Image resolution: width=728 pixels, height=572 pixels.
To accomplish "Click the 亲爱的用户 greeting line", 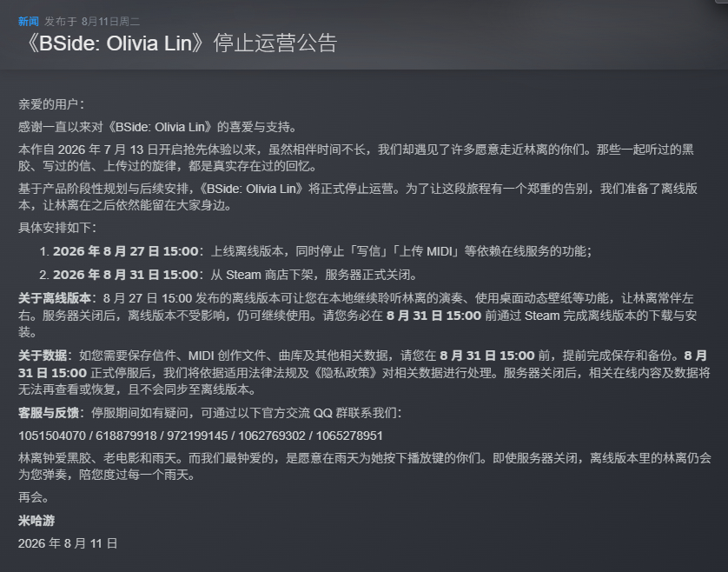I will tap(51, 104).
